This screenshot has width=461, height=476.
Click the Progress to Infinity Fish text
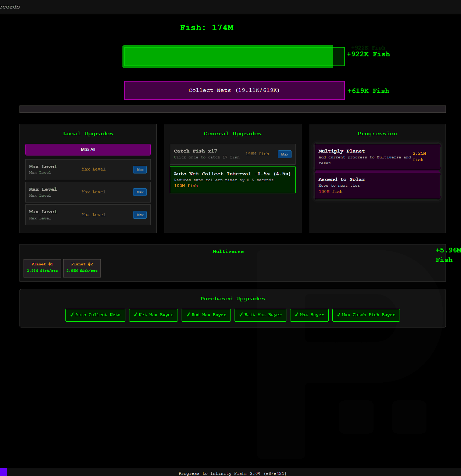[x=232, y=473]
